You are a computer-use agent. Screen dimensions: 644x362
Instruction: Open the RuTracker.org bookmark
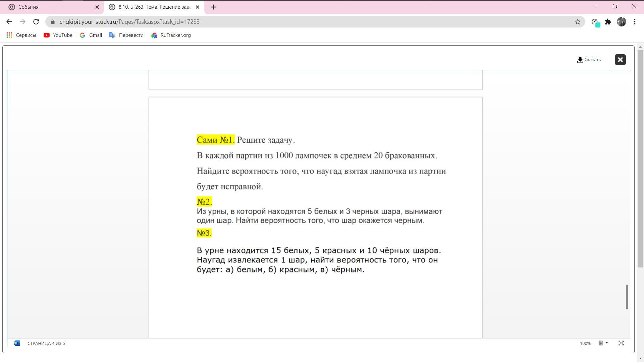pos(171,35)
